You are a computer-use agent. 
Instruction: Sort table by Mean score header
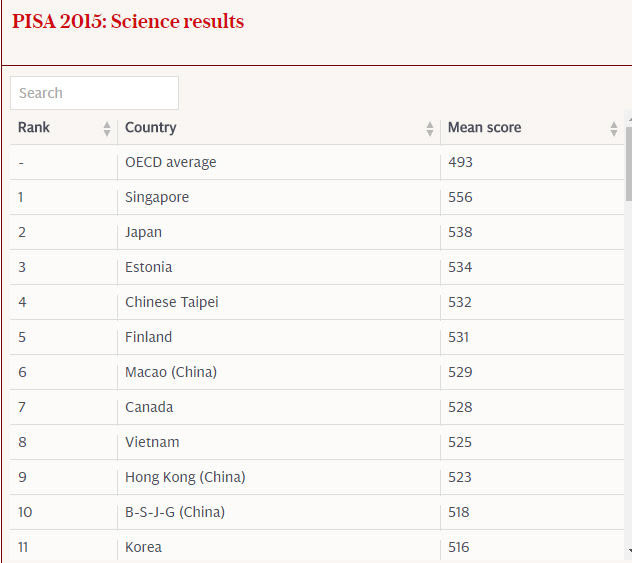pos(484,128)
